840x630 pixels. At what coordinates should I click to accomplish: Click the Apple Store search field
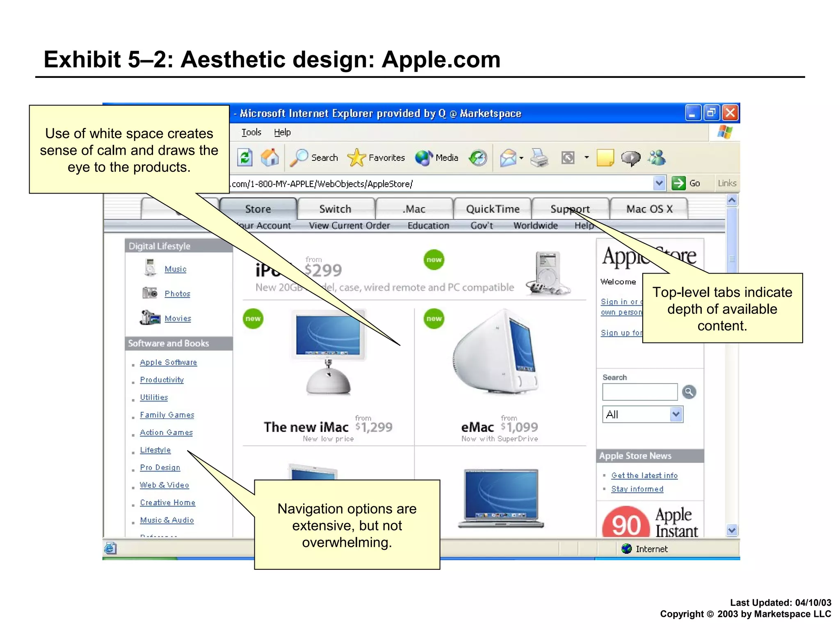click(640, 392)
